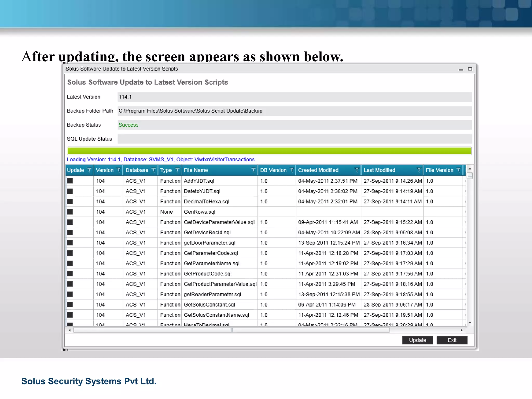
Task: Toggle Update checkbox for DatetoYJDT.sql
Action: (x=70, y=191)
